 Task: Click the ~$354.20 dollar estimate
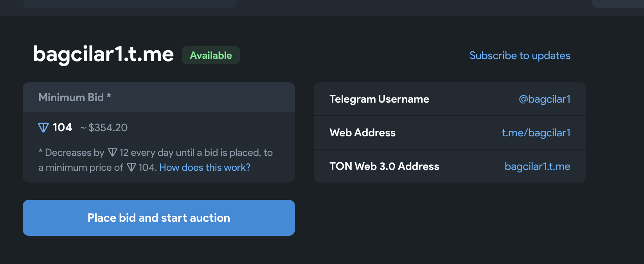click(x=104, y=128)
